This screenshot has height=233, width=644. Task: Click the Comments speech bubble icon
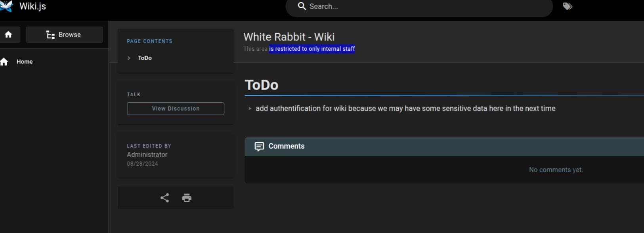(259, 147)
